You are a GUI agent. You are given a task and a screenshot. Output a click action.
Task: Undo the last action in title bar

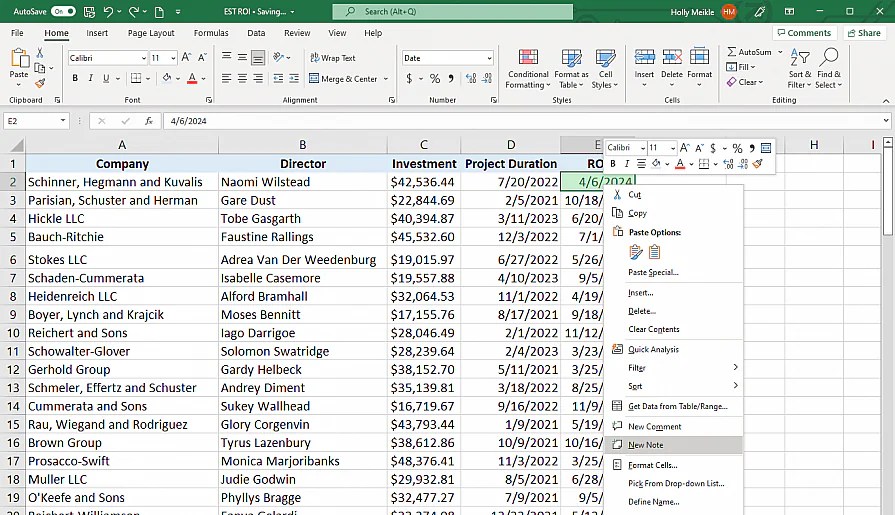[108, 11]
